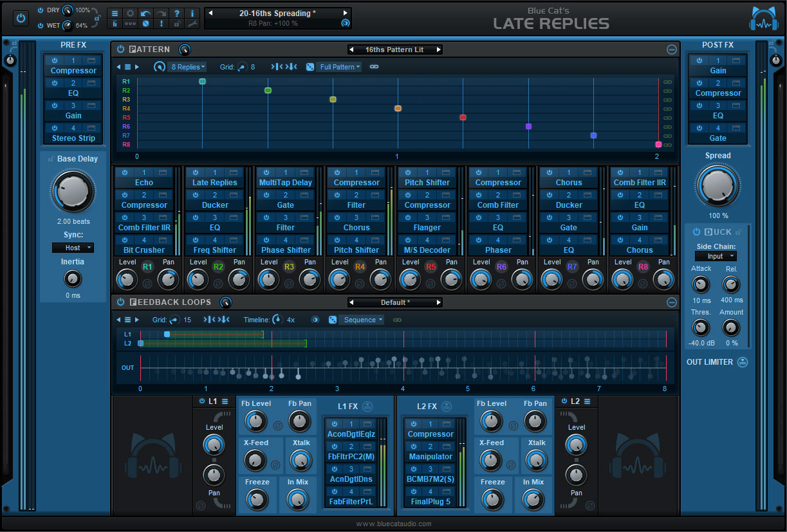The height and width of the screenshot is (532, 787).
Task: Open the Stereo Strip plugin in Pre FX
Action: 73,138
